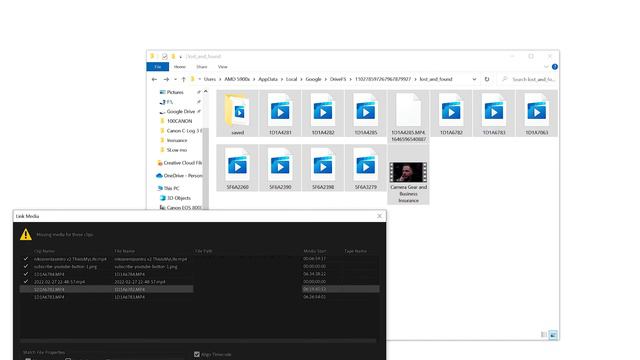This screenshot has width=640, height=360.
Task: Select video file 101A7063 in Explorer
Action: [536, 114]
